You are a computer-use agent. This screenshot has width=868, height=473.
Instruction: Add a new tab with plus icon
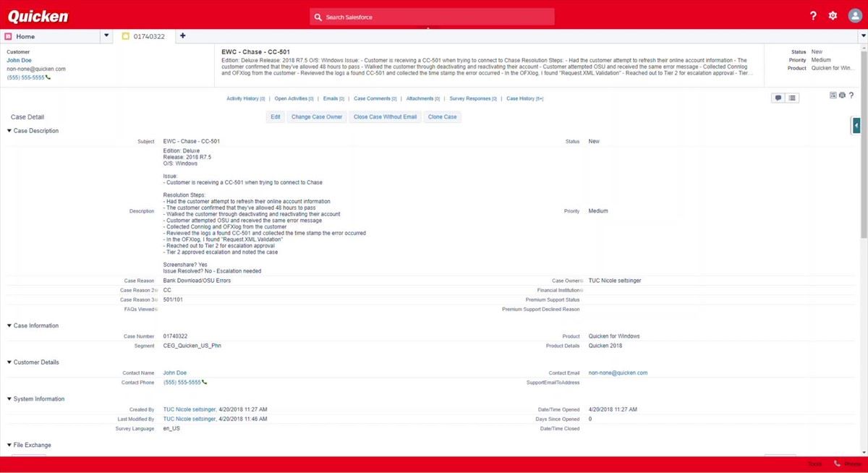click(182, 36)
